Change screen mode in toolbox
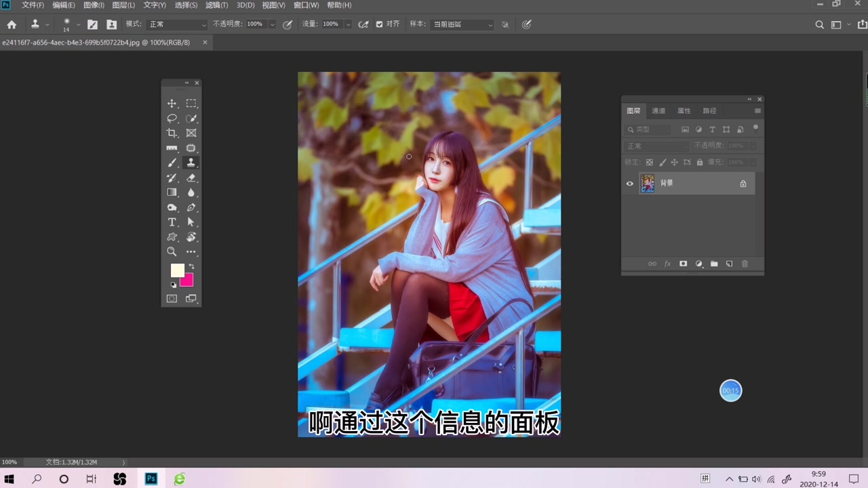Screen dimensions: 868x488 tap(191, 298)
